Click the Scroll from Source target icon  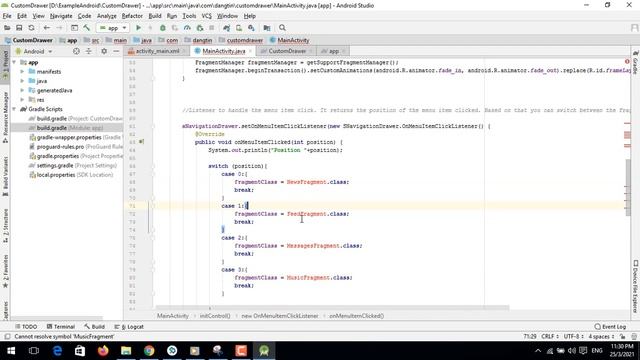point(76,51)
